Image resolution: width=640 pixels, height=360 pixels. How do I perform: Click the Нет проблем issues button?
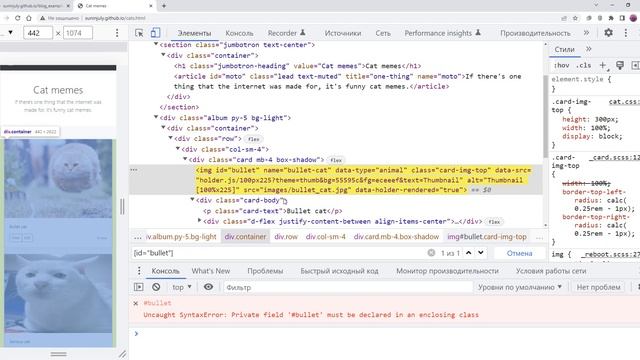tap(598, 287)
